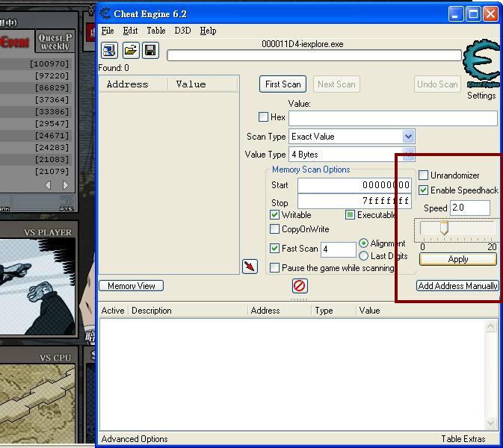Viewport: 503px width, 448px height.
Task: Click left arrow in game ranking panel
Action: click(x=48, y=185)
